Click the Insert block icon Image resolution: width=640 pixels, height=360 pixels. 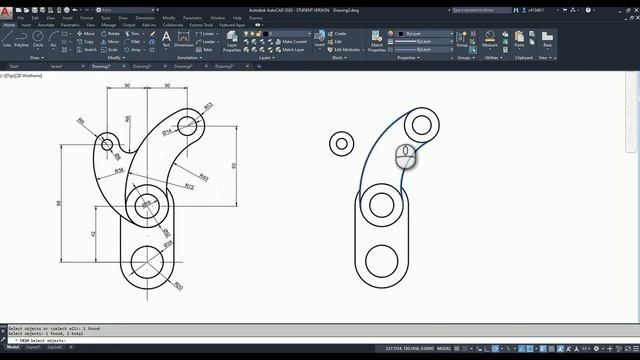pyautogui.click(x=320, y=39)
